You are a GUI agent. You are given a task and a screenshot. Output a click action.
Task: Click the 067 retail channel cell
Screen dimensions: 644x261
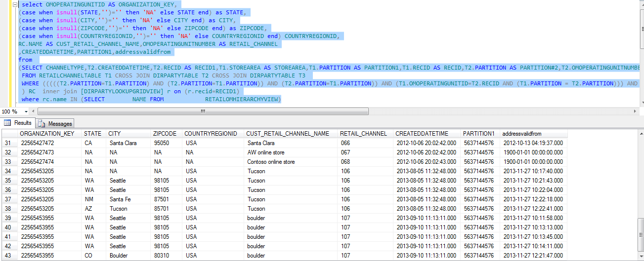click(365, 152)
